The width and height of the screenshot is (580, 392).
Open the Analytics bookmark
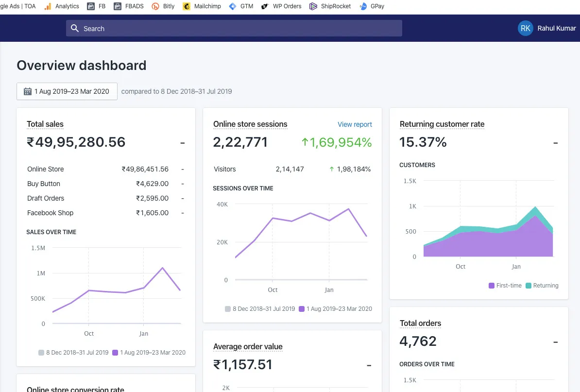(61, 6)
